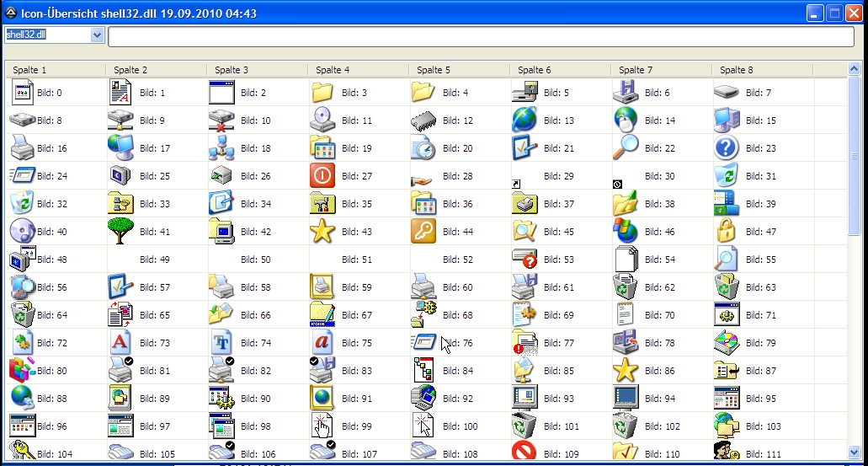The width and height of the screenshot is (868, 466).
Task: Maximize the Icon-Übersicht window
Action: point(834,13)
